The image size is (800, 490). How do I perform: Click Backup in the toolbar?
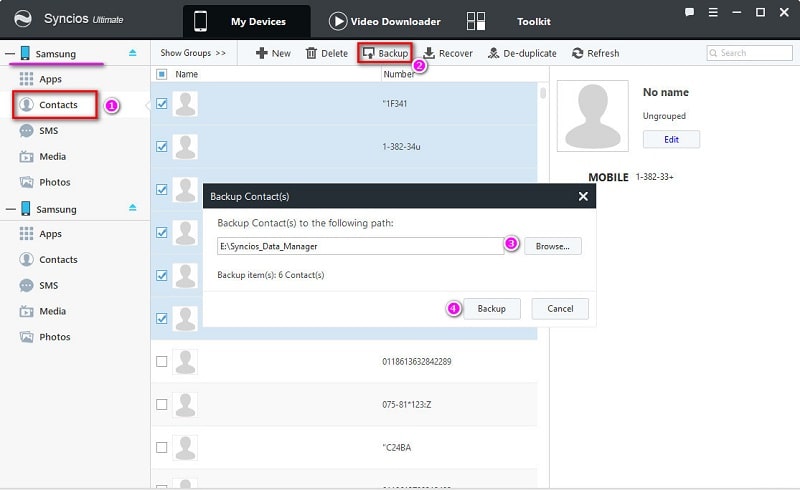385,53
